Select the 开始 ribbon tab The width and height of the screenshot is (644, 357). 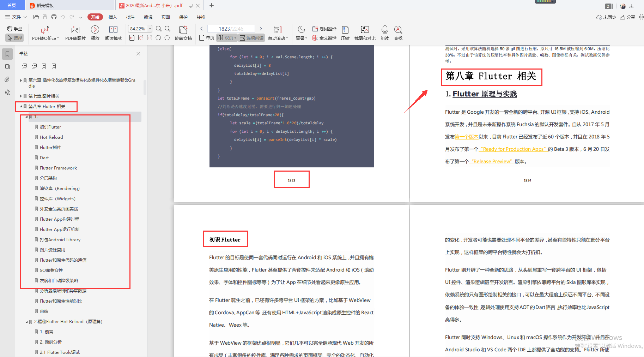tap(95, 17)
